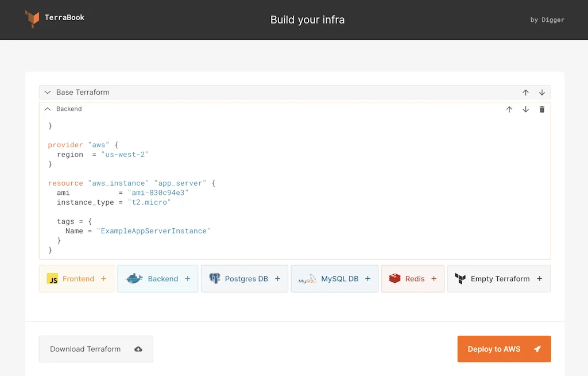Move Base Terraform block up
The image size is (588, 376).
(x=525, y=93)
